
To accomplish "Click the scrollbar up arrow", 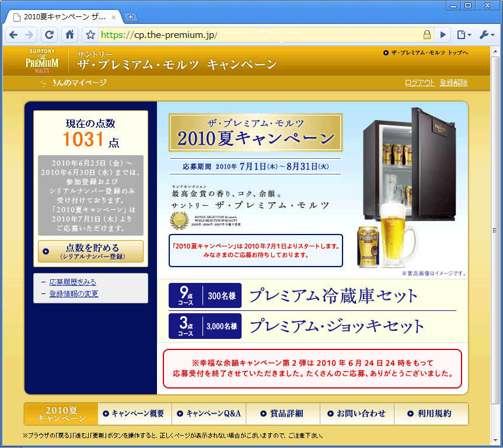I will click(495, 51).
